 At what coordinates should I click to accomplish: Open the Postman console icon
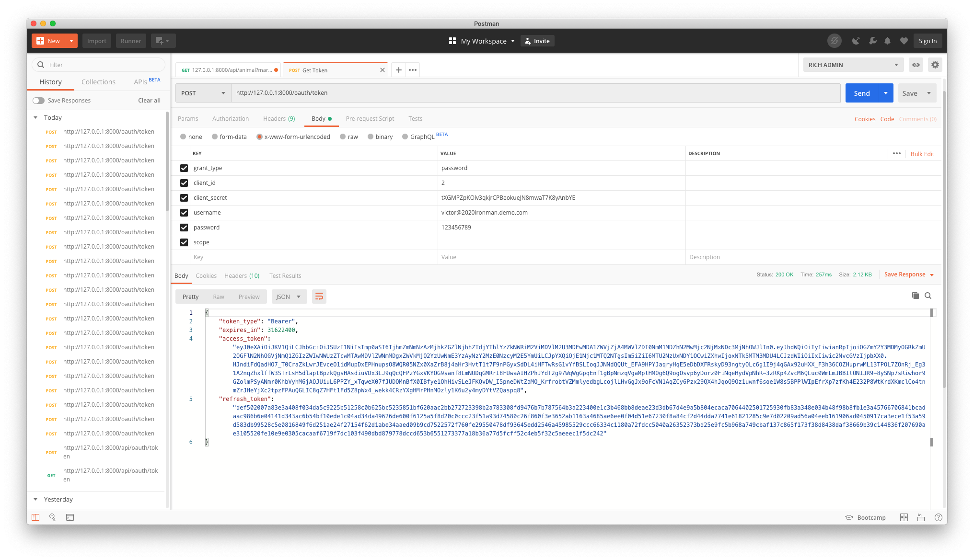[70, 517]
